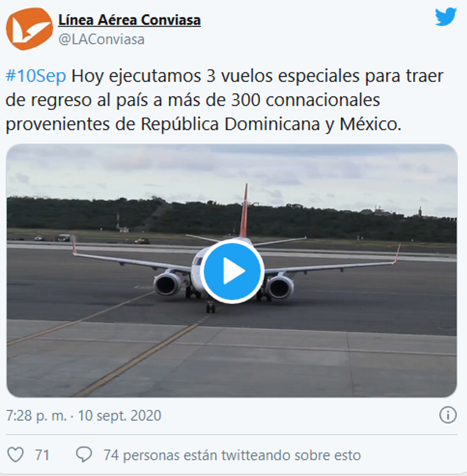
Task: Open the @LAConviasa handle
Action: 101,40
